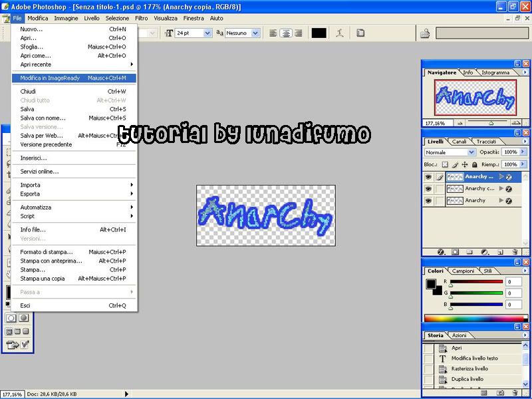Image resolution: width=532 pixels, height=399 pixels.
Task: Select Quick Mask mode icon in toolbox
Action: (x=23, y=318)
